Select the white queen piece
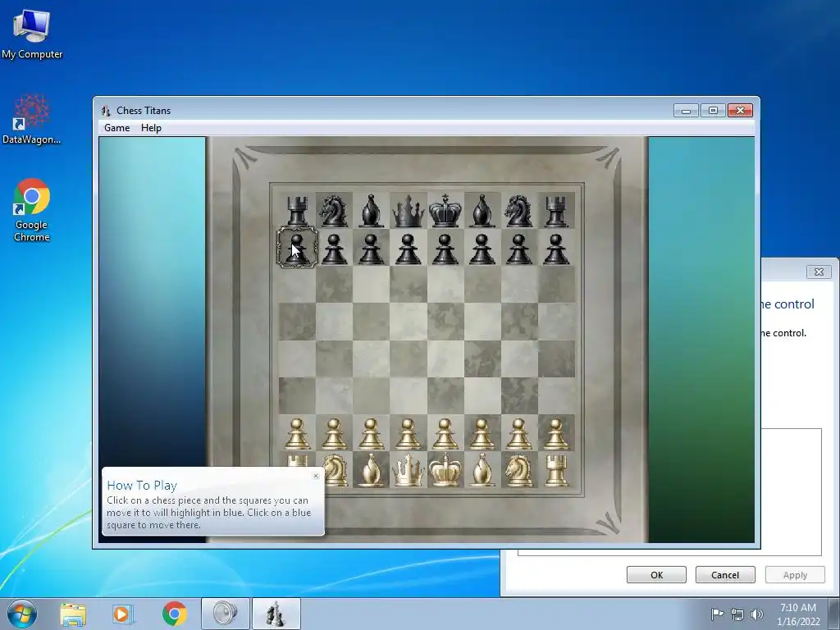The image size is (840, 630). coord(409,470)
